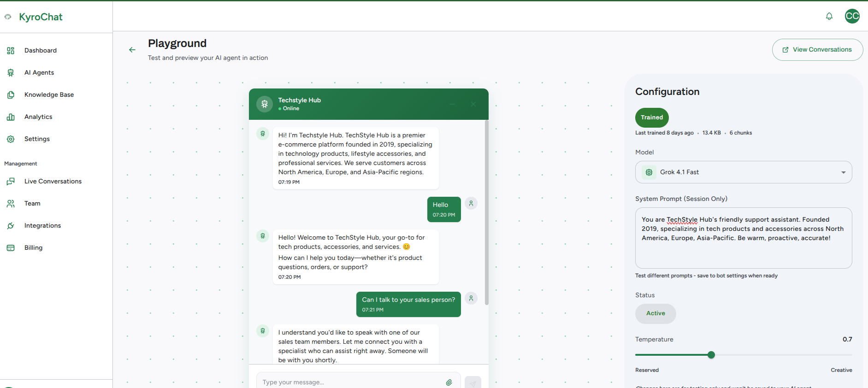Click the "6 chunks" training info text

[x=741, y=133]
